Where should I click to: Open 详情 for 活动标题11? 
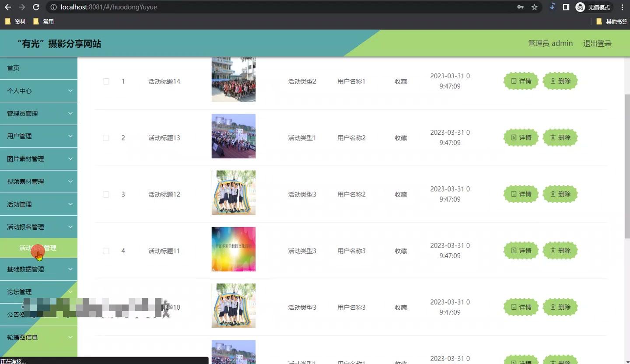(521, 250)
